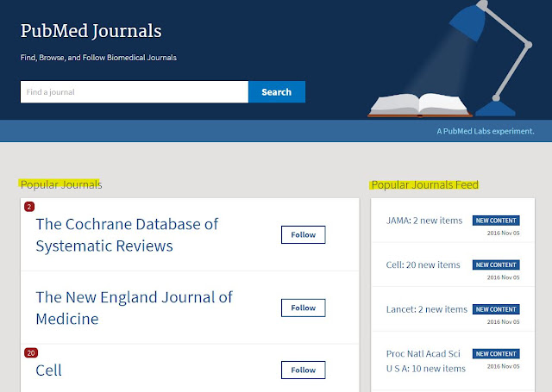This screenshot has height=392, width=552.
Task: Open the PubMed Journals title link
Action: tap(91, 31)
